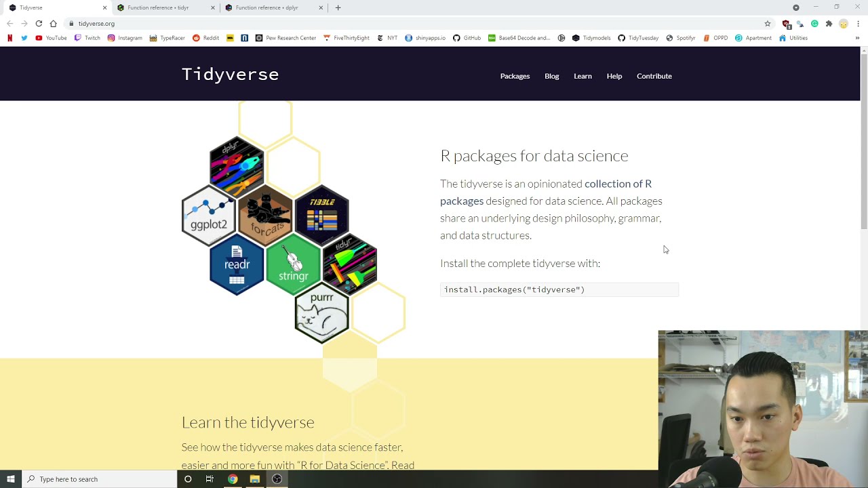
Task: Open the Tidymodels bookmark
Action: [591, 38]
